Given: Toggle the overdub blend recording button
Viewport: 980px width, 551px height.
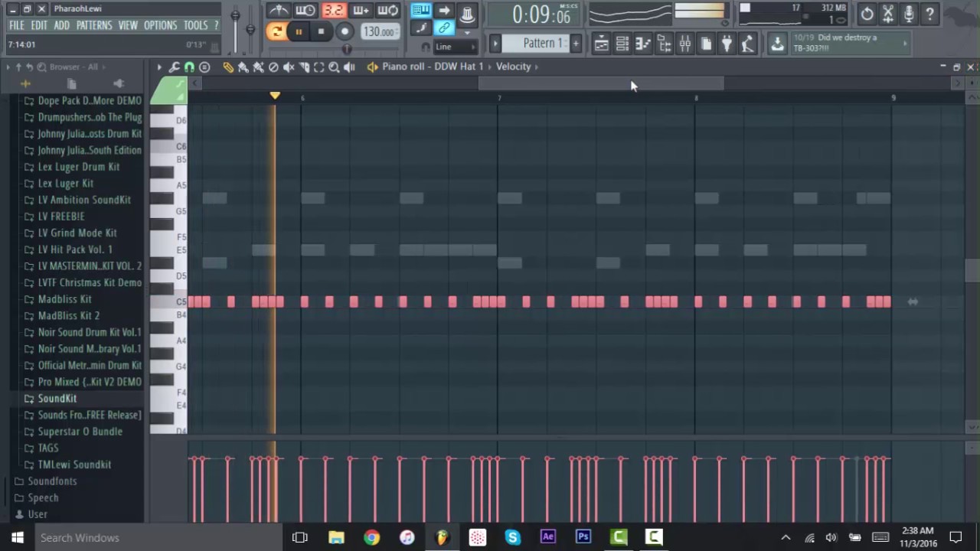Looking at the screenshot, I should pyautogui.click(x=361, y=10).
